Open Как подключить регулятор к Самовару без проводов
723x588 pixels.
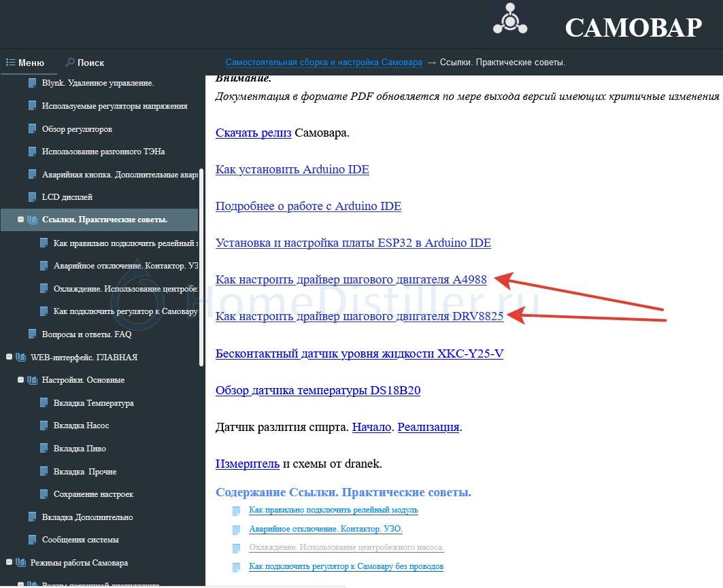(x=346, y=566)
